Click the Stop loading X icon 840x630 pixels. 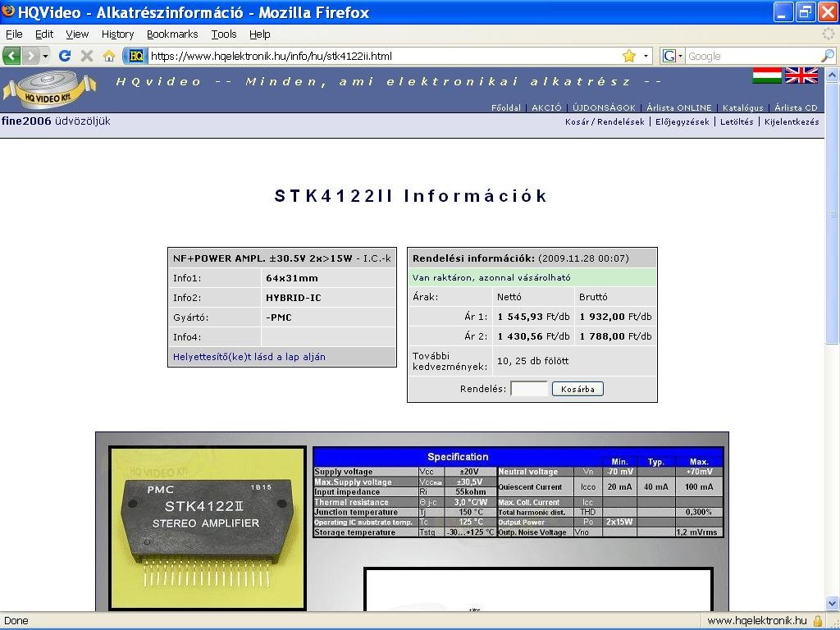(87, 56)
